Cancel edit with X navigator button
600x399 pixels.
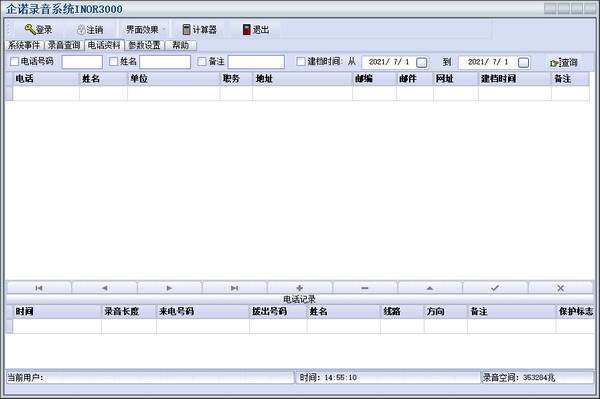point(561,288)
